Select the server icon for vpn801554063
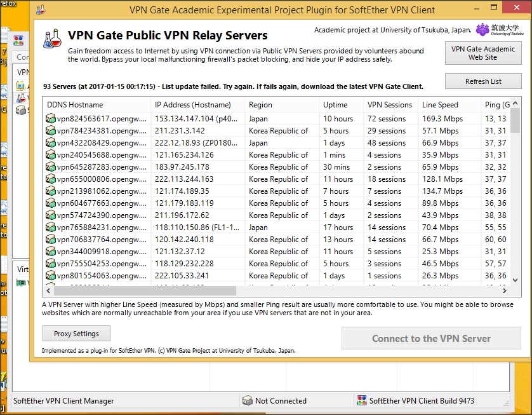Viewport: 532px width, 415px height. tap(51, 276)
